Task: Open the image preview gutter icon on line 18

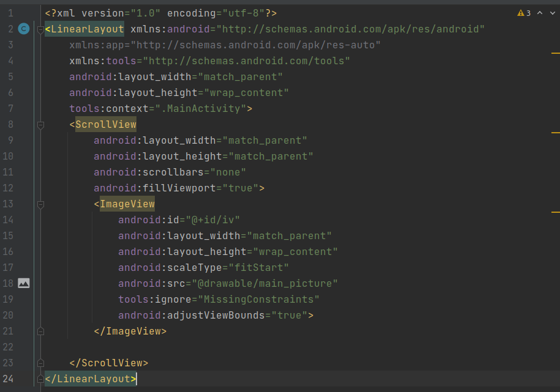Action: point(24,283)
